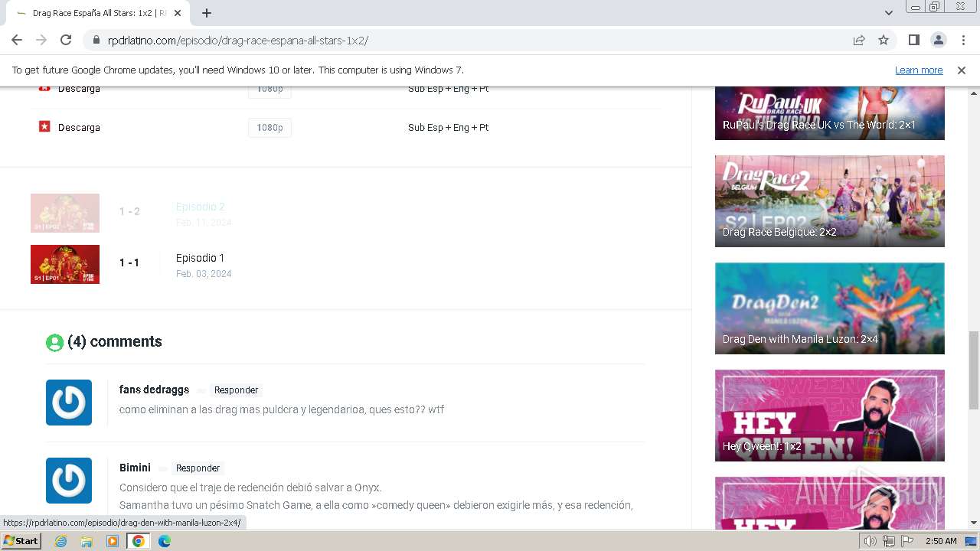The height and width of the screenshot is (551, 980).
Task: Open the volume tray icon
Action: tap(870, 541)
